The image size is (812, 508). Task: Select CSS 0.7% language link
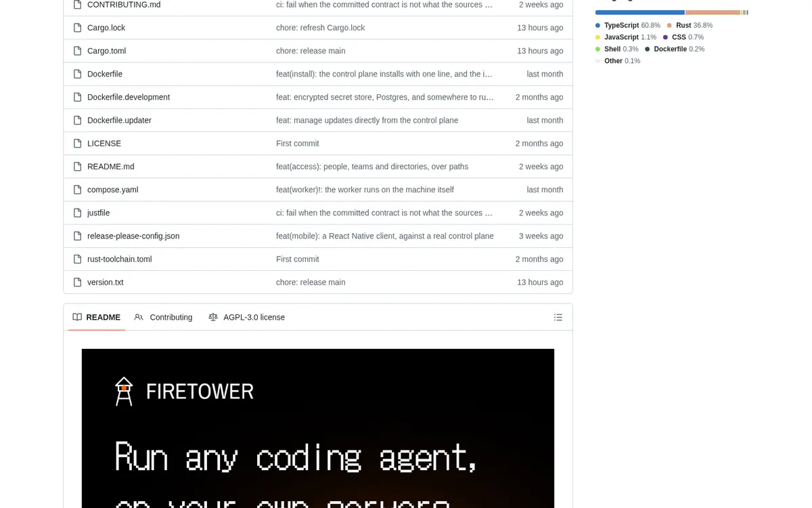click(x=683, y=37)
